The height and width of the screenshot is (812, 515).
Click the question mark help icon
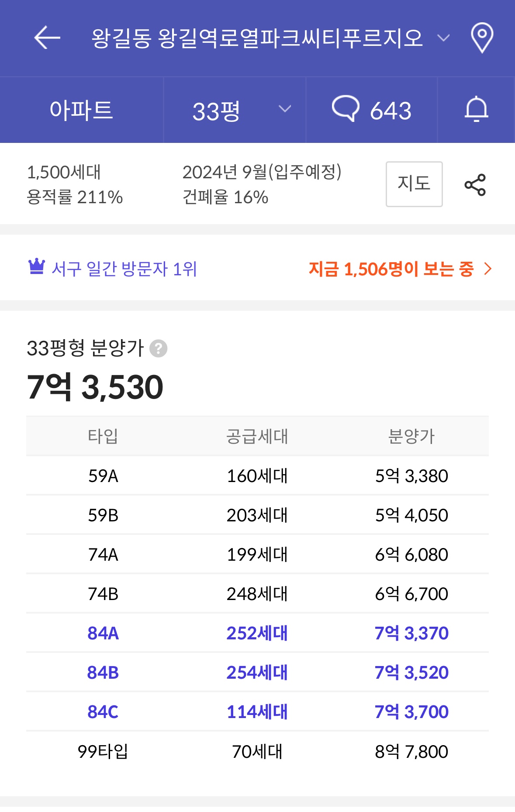click(x=158, y=349)
